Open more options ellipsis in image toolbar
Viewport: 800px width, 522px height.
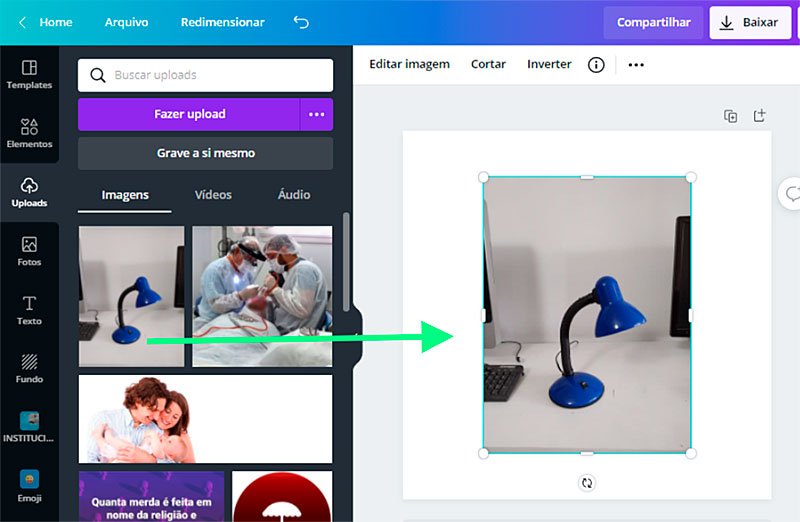(636, 65)
